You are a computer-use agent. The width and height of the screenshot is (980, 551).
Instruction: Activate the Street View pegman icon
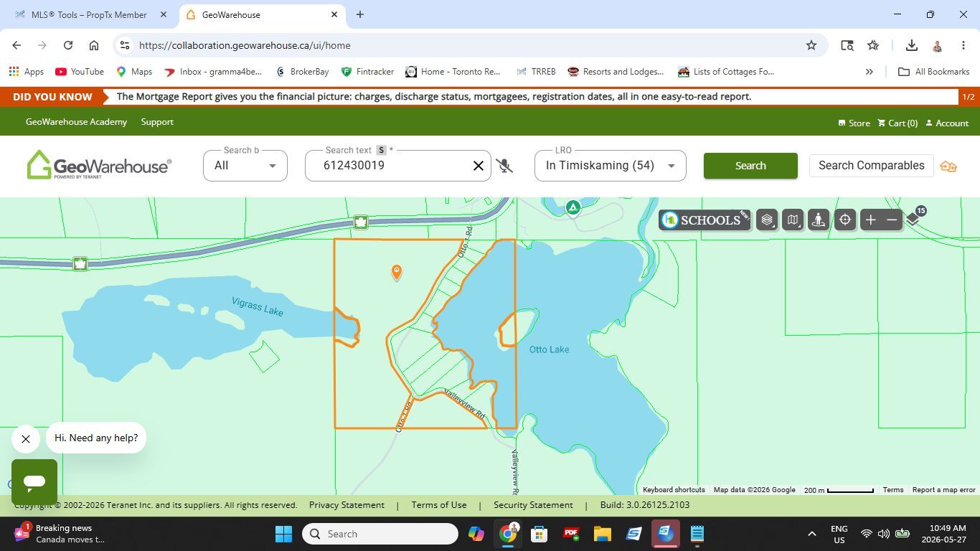click(x=819, y=220)
